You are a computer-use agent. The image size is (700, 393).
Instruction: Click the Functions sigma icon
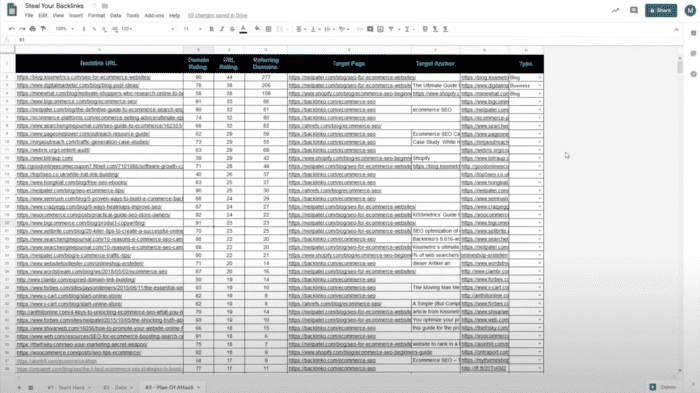pyautogui.click(x=407, y=29)
